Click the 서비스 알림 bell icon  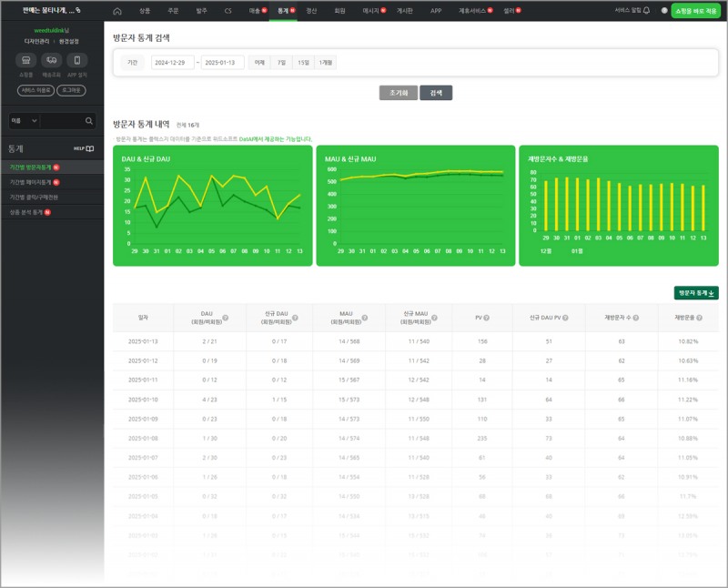pyautogui.click(x=646, y=11)
